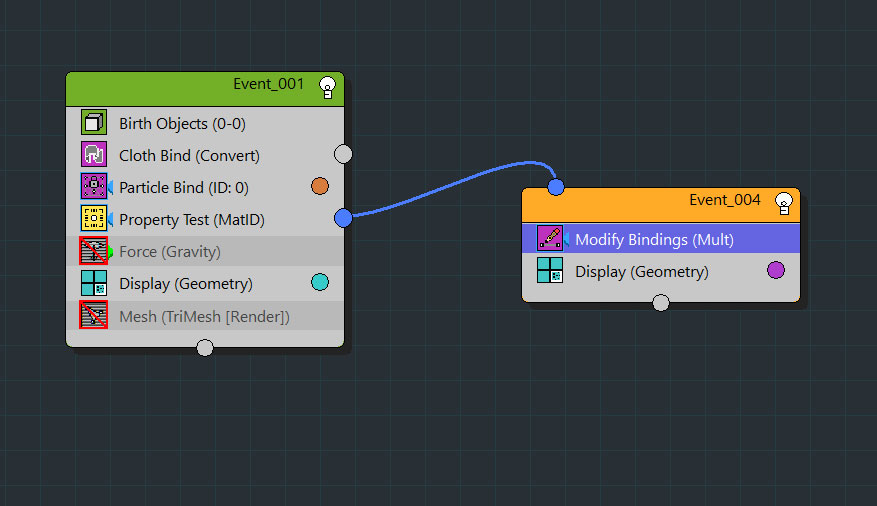Select Display (Geometry) text in Event_004
Image resolution: width=877 pixels, height=506 pixels.
pyautogui.click(x=642, y=272)
